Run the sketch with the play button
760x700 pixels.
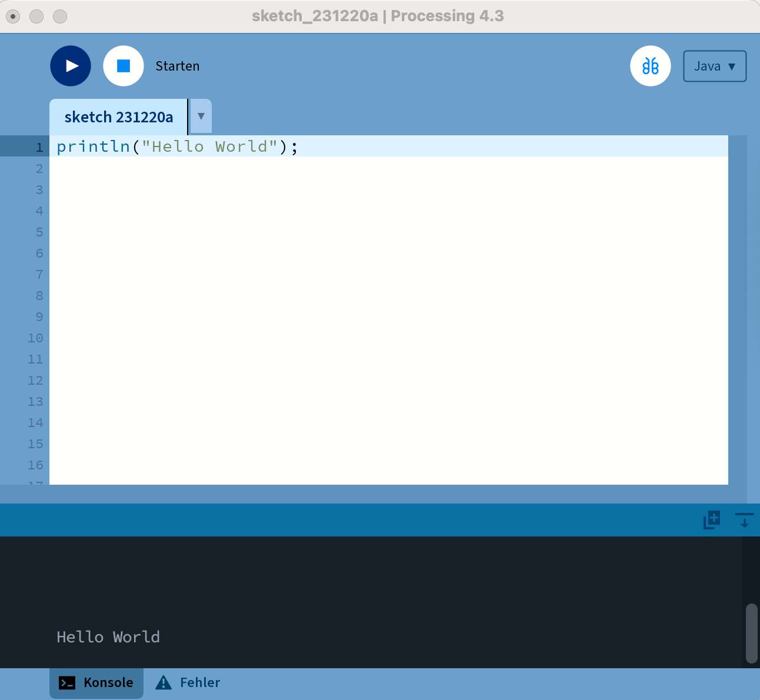71,66
